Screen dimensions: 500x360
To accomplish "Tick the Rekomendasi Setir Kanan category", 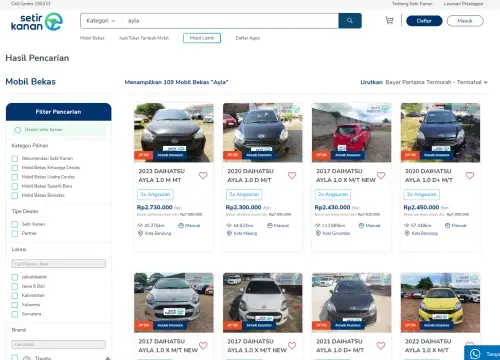I will coord(15,158).
